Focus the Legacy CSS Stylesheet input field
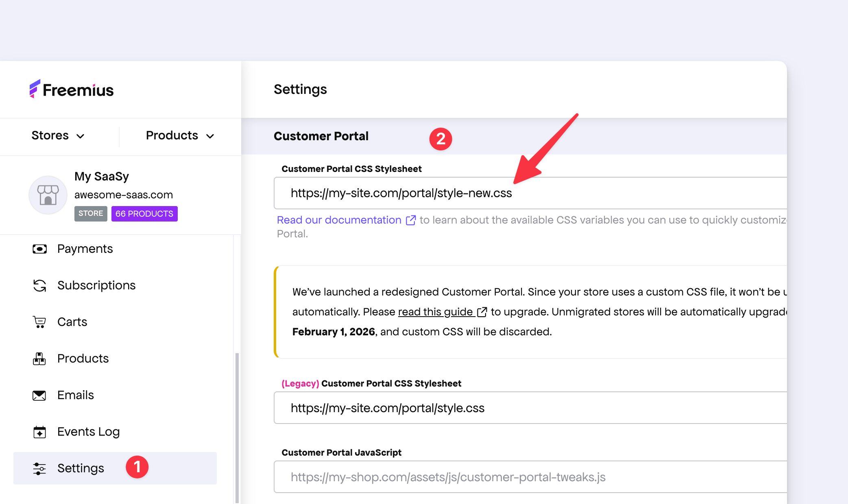 (529, 408)
